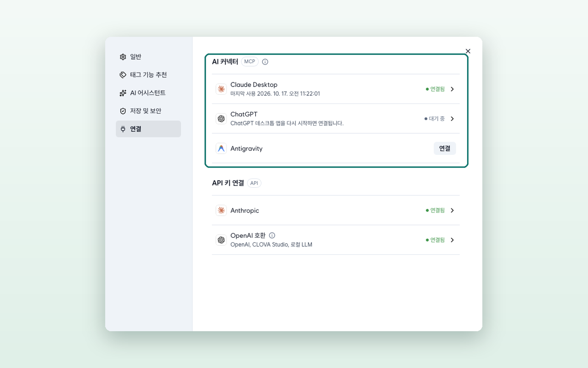
Task: Expand the ChatGPT row chevron
Action: (452, 119)
